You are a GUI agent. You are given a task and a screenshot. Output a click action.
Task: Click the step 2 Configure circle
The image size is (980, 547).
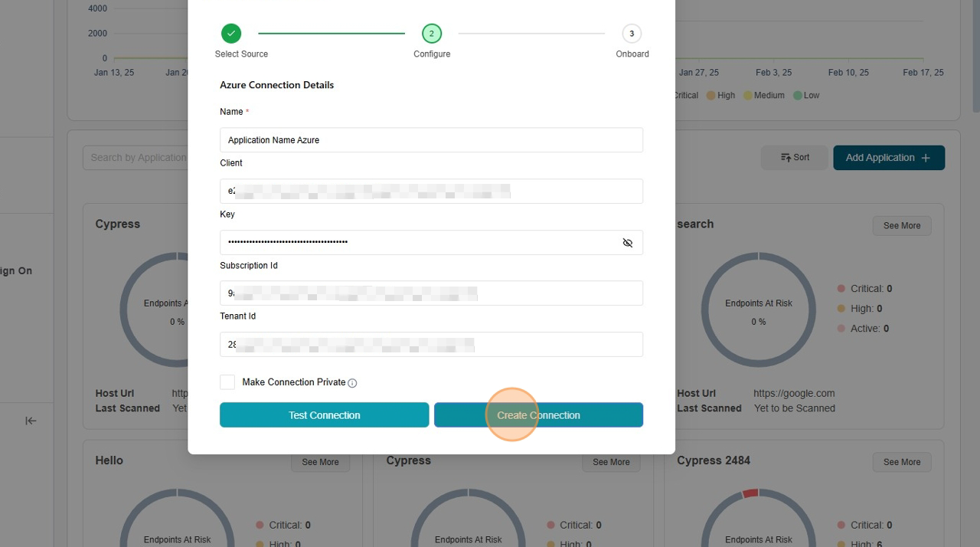(x=432, y=34)
